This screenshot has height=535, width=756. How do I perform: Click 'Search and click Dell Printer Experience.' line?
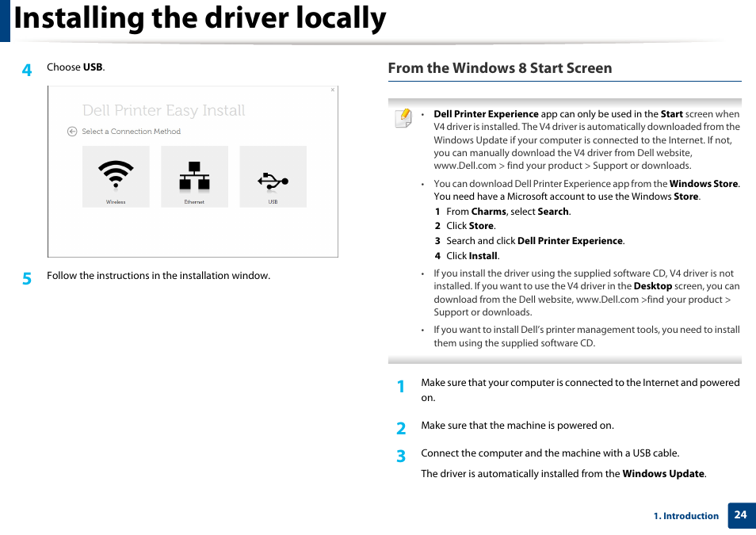click(x=535, y=241)
